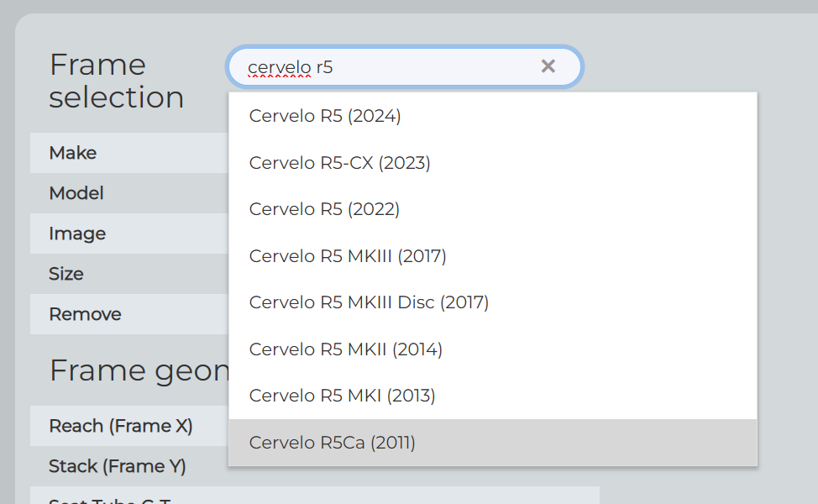Click the 'Size' row label
Screen dimensions: 818x504
coord(66,274)
